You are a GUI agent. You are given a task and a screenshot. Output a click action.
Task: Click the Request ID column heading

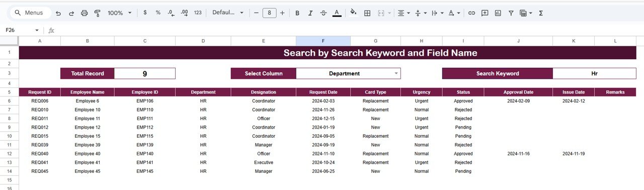tap(40, 92)
